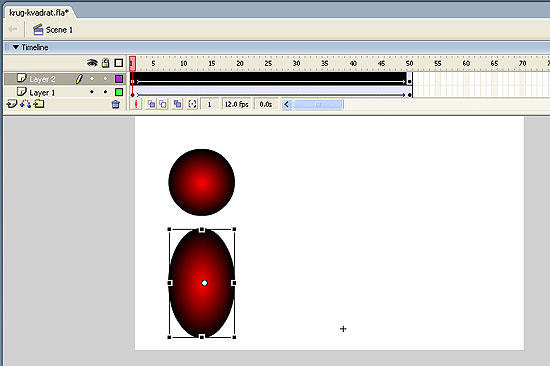The height and width of the screenshot is (366, 550).
Task: Click the Scene 1 clapperboard icon
Action: pos(38,29)
